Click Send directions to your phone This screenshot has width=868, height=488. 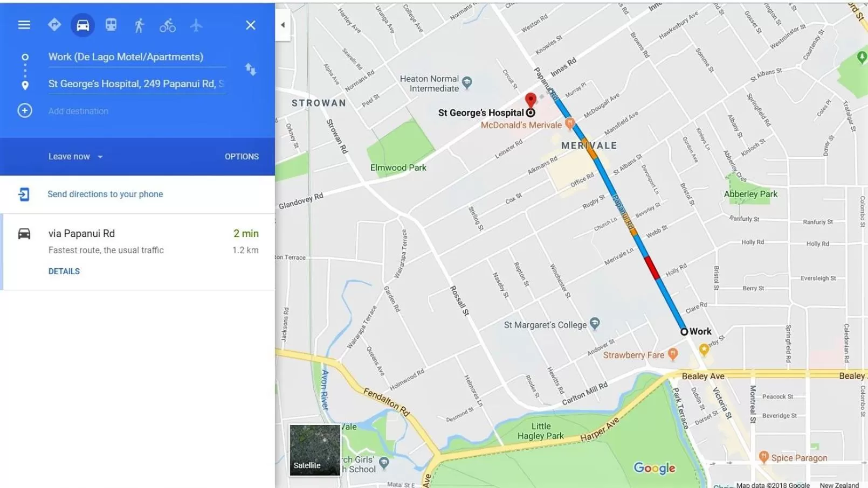[x=105, y=194]
